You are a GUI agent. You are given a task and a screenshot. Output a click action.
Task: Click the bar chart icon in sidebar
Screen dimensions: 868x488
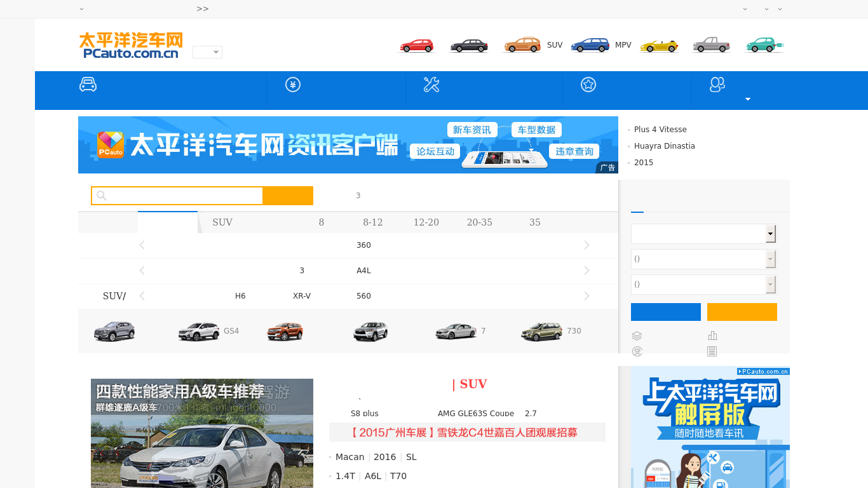click(712, 335)
